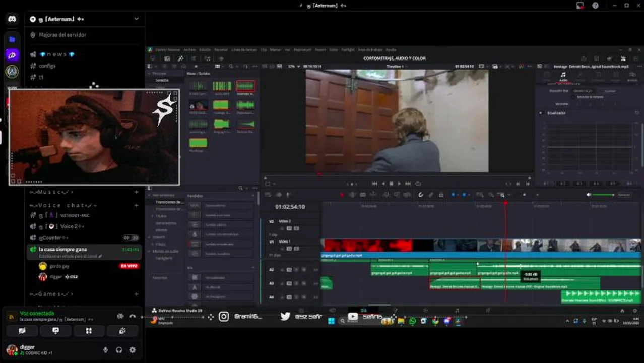The image size is (644, 363).
Task: Open WhatsApp from the Windows taskbar
Action: coord(413,321)
